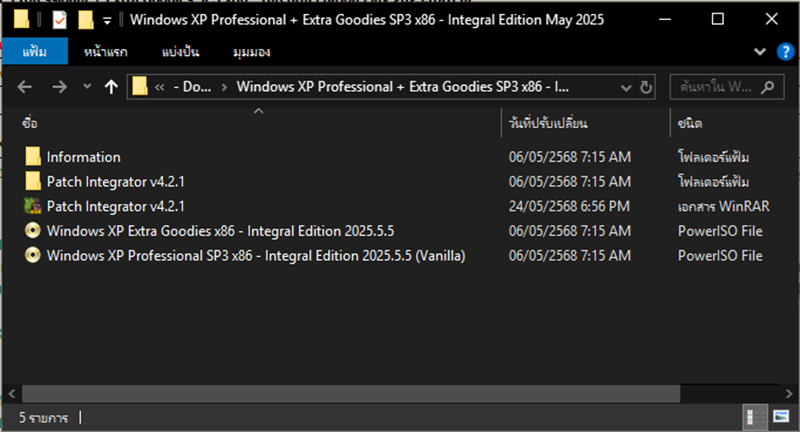The width and height of the screenshot is (800, 432).
Task: Refresh the current folder view
Action: 645,87
